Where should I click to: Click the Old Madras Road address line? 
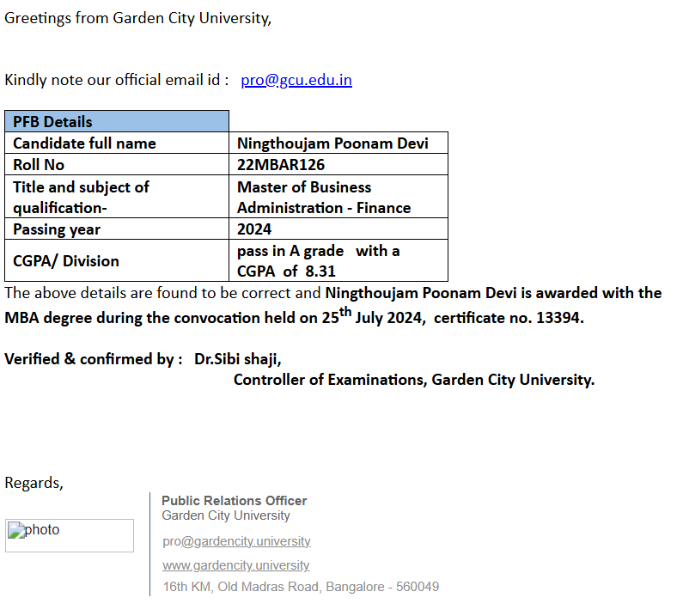(x=301, y=587)
